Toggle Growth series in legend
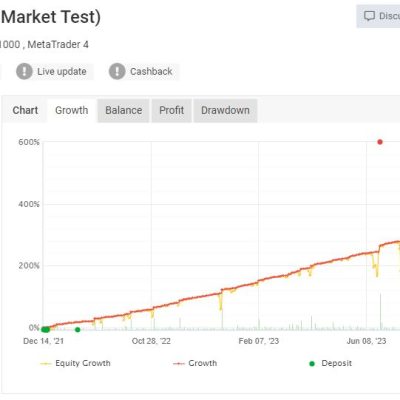 tap(195, 363)
